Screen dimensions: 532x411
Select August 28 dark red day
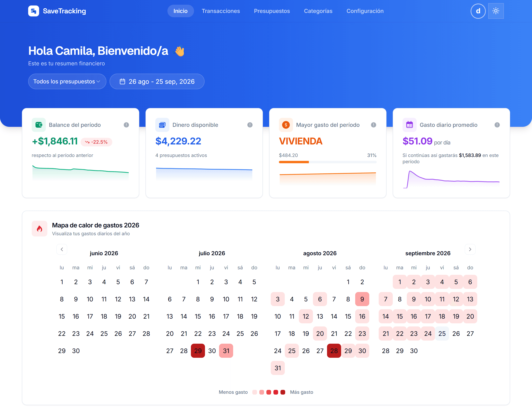[334, 351]
